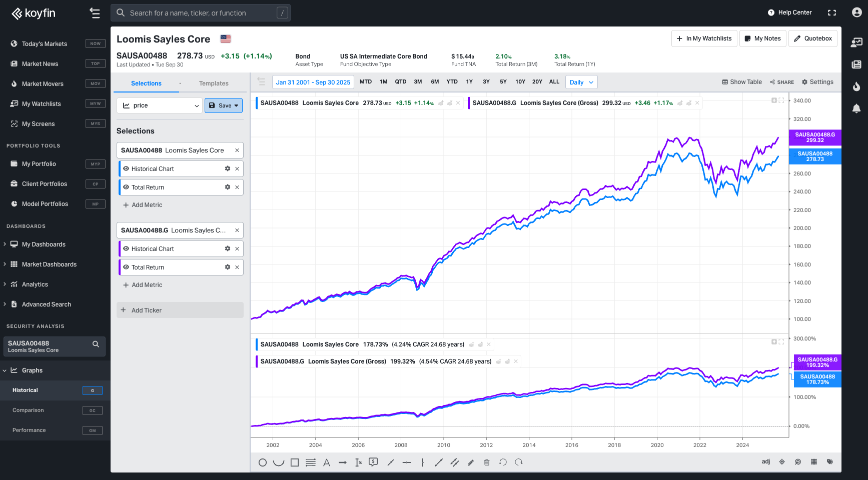The image size is (868, 480).
Task: Click the Show Table button
Action: (742, 82)
